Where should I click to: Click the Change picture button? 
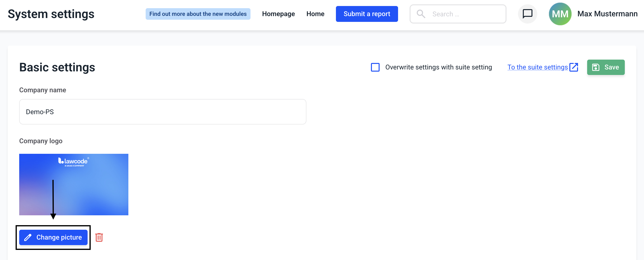59,237
